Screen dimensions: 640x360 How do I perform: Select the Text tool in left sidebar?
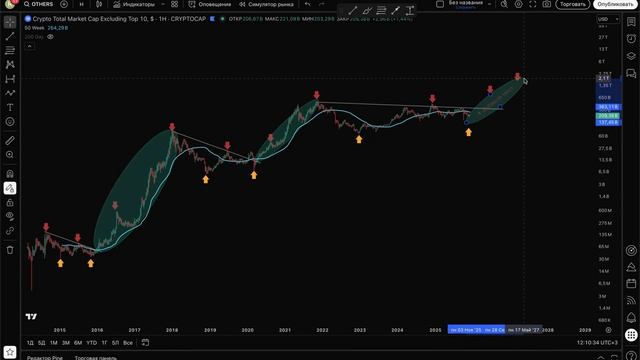(10, 107)
